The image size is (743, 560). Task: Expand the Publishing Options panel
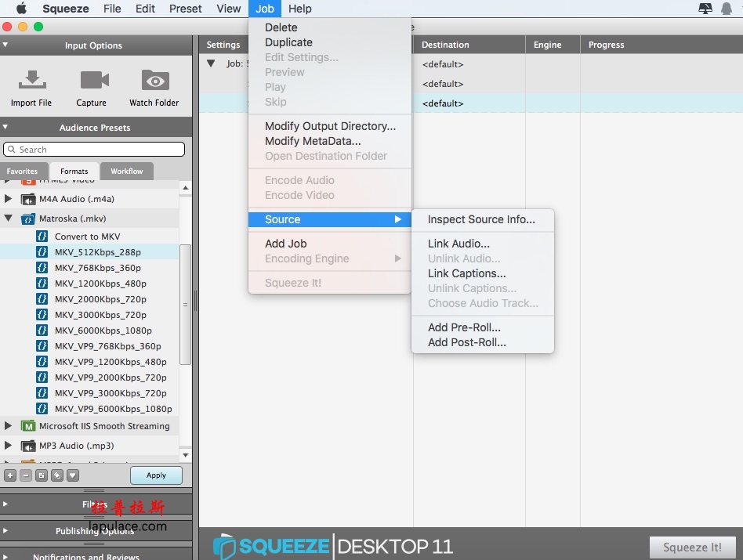(x=5, y=531)
